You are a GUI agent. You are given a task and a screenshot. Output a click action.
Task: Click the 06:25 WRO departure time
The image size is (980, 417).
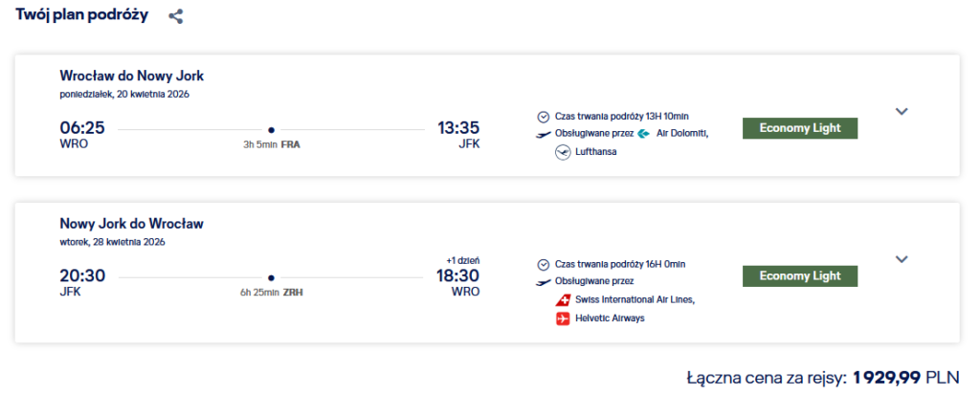[x=82, y=128]
